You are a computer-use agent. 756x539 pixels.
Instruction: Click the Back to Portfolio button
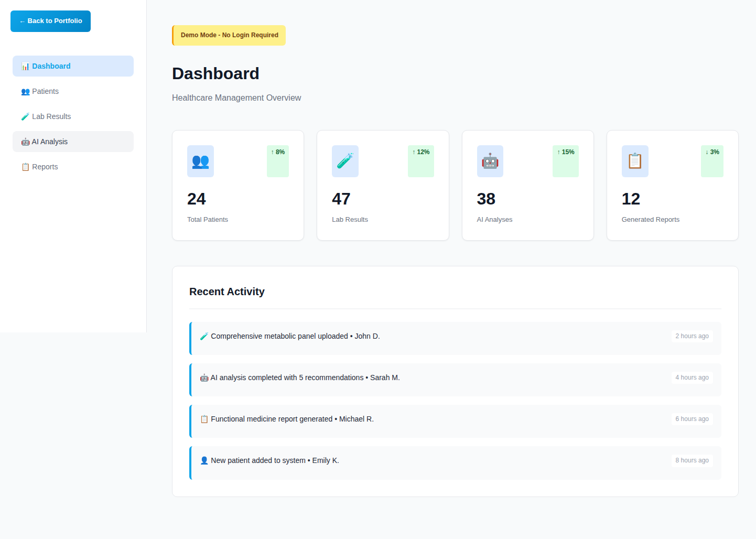tap(50, 21)
